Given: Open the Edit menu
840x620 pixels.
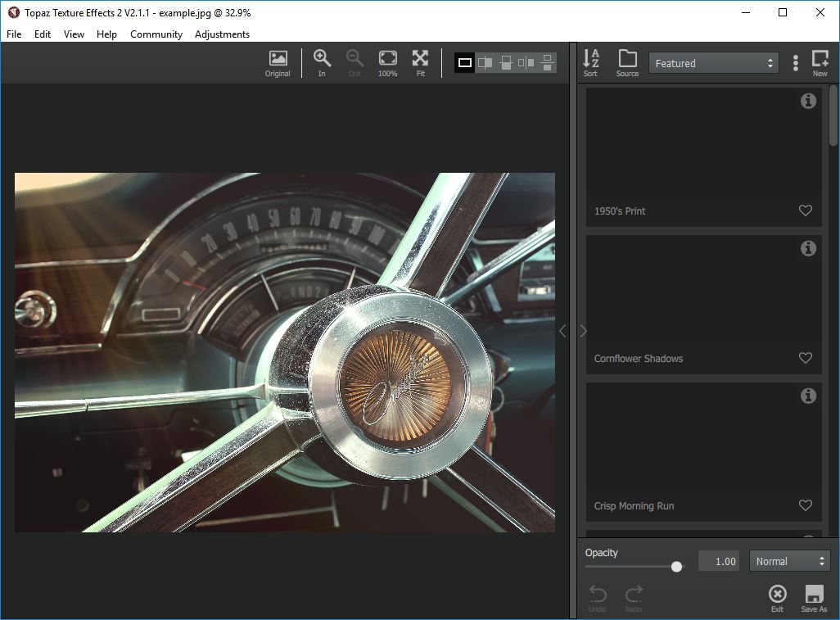Looking at the screenshot, I should (x=43, y=34).
